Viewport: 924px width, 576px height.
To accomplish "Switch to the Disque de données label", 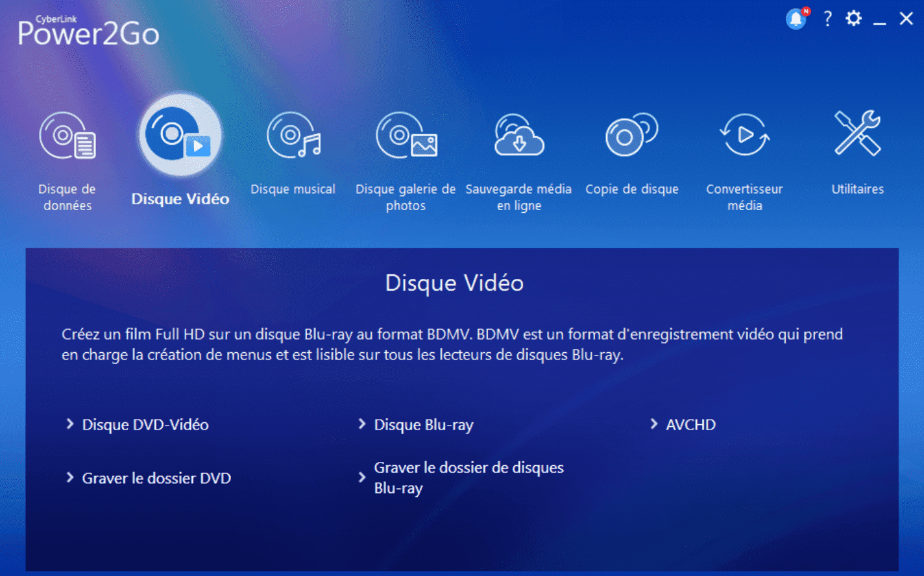I will (67, 197).
